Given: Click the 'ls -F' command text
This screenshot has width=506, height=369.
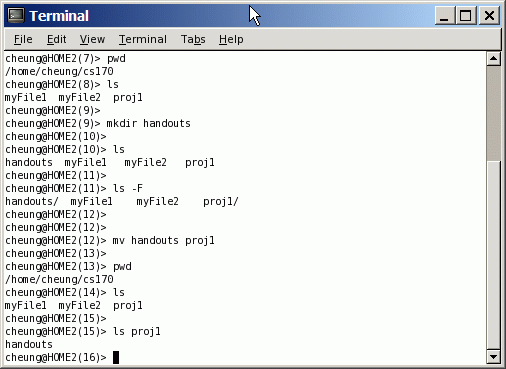Looking at the screenshot, I should [x=128, y=188].
